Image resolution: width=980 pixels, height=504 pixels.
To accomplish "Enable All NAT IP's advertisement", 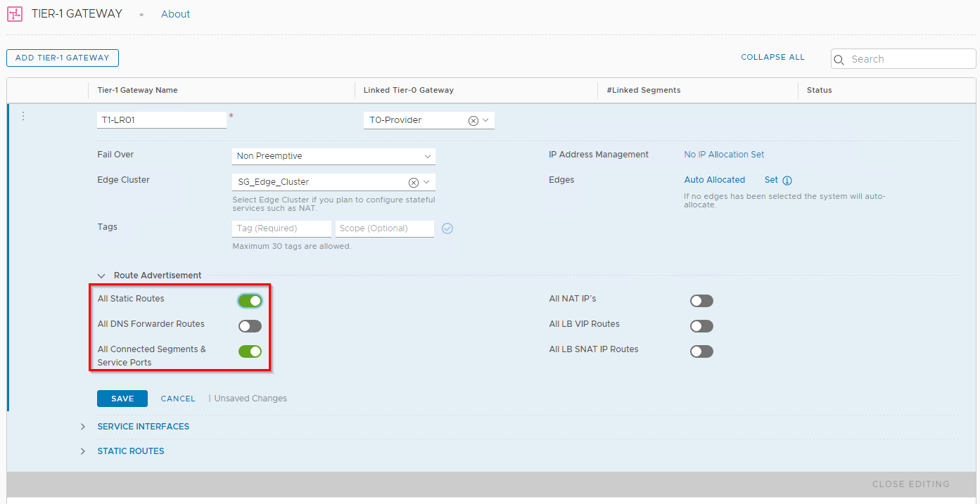I will coord(701,301).
